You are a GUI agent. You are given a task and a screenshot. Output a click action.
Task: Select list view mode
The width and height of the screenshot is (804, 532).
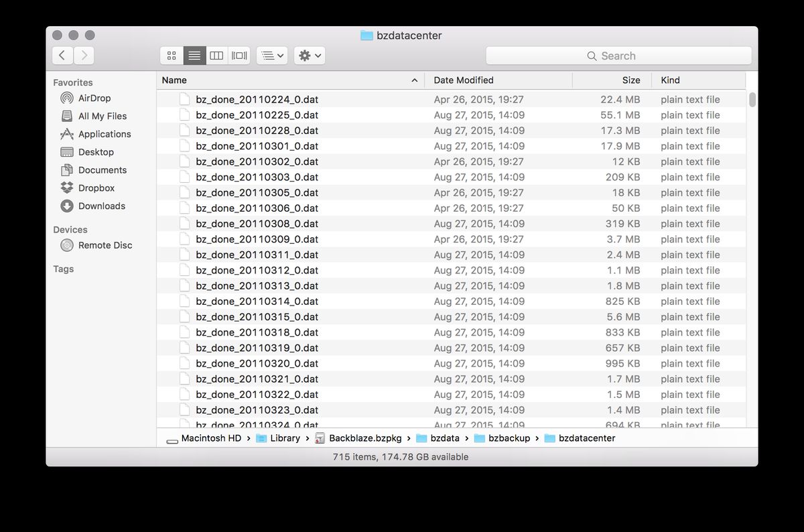[194, 56]
